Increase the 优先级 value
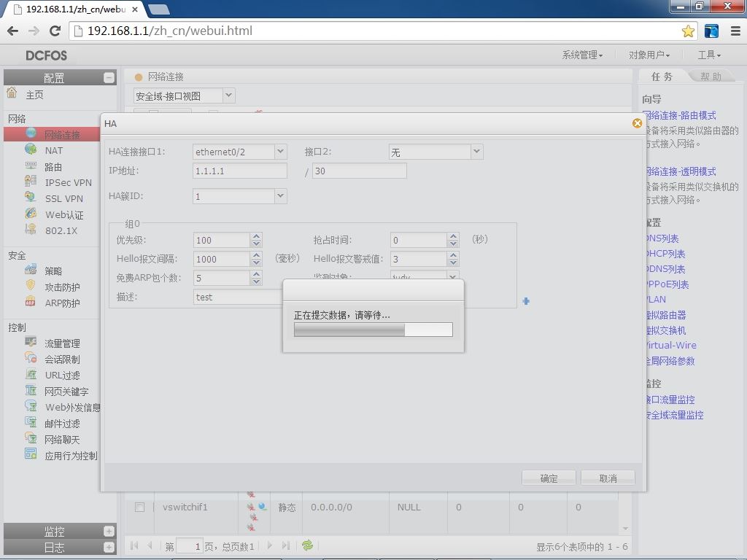 click(256, 236)
